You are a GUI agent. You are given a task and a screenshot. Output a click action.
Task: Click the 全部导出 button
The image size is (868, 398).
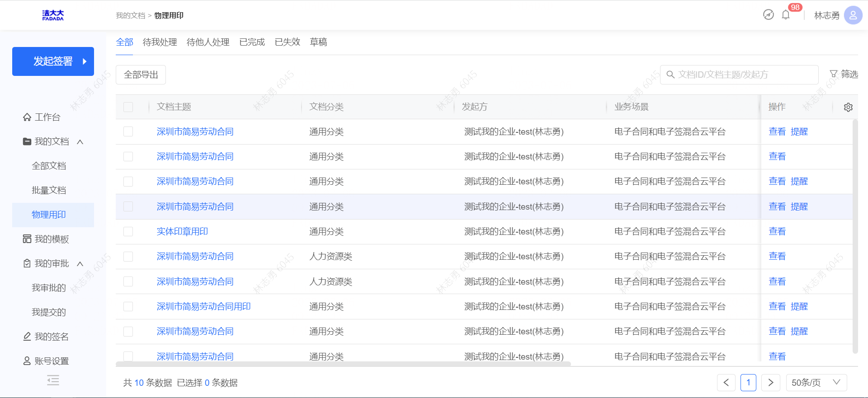tap(141, 75)
